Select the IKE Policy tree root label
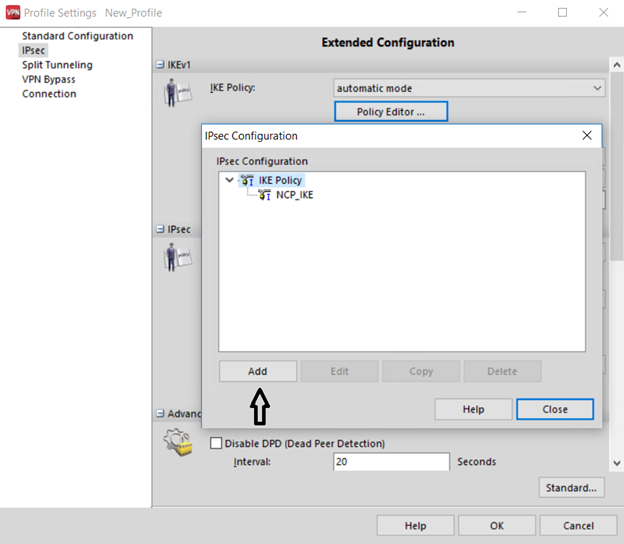Image resolution: width=624 pixels, height=544 pixels. pyautogui.click(x=280, y=180)
